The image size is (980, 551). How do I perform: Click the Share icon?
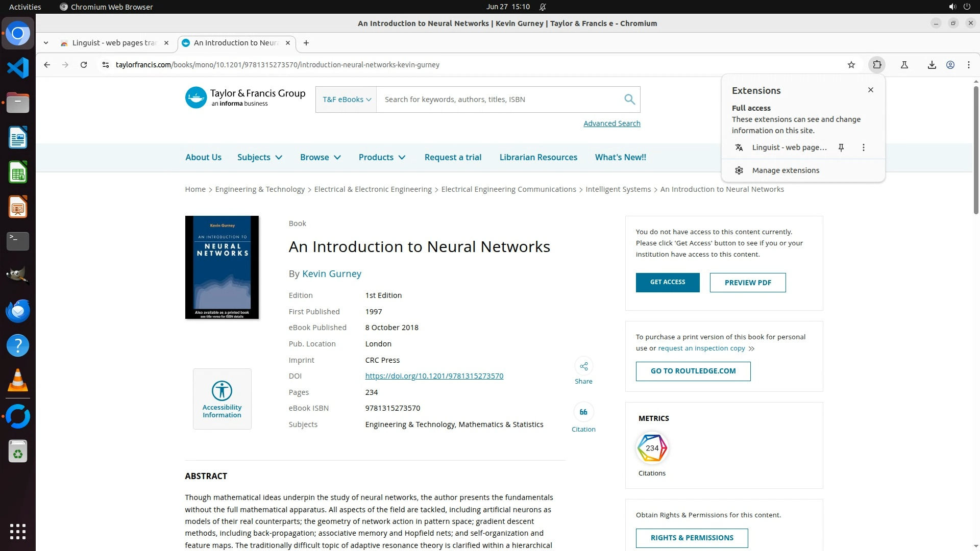tap(583, 366)
